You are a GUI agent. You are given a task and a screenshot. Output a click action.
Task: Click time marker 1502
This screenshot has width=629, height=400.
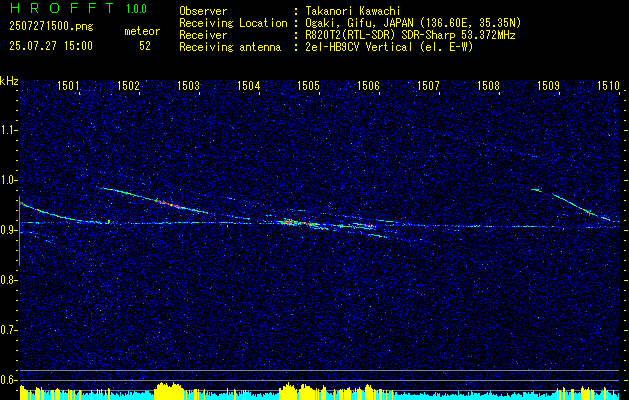coord(128,85)
